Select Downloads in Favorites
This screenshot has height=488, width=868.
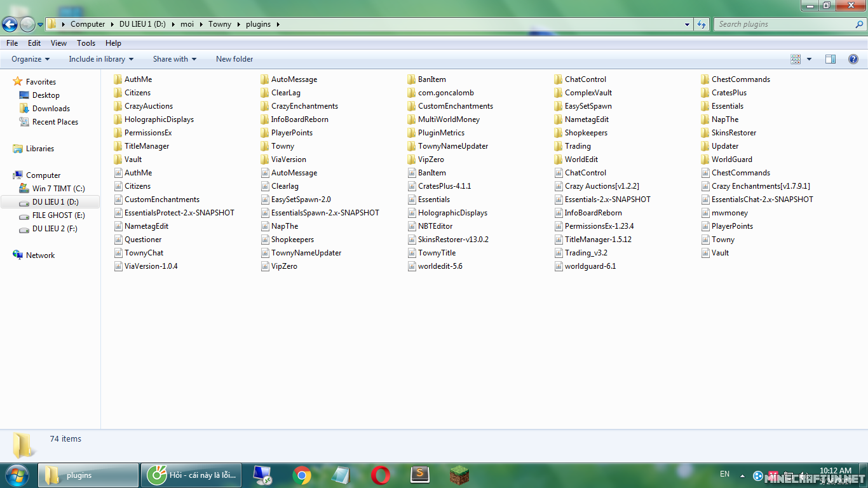coord(44,109)
